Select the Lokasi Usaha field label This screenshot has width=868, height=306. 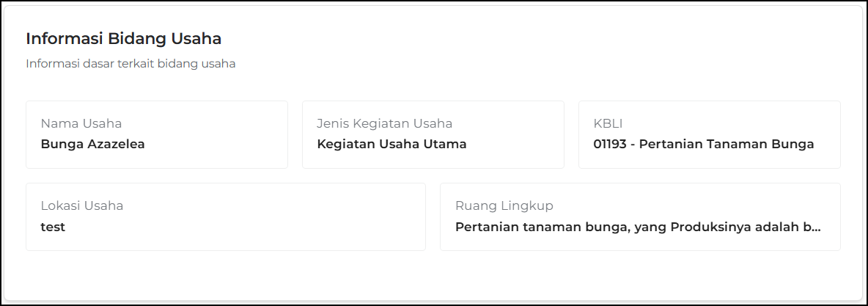[x=81, y=205]
